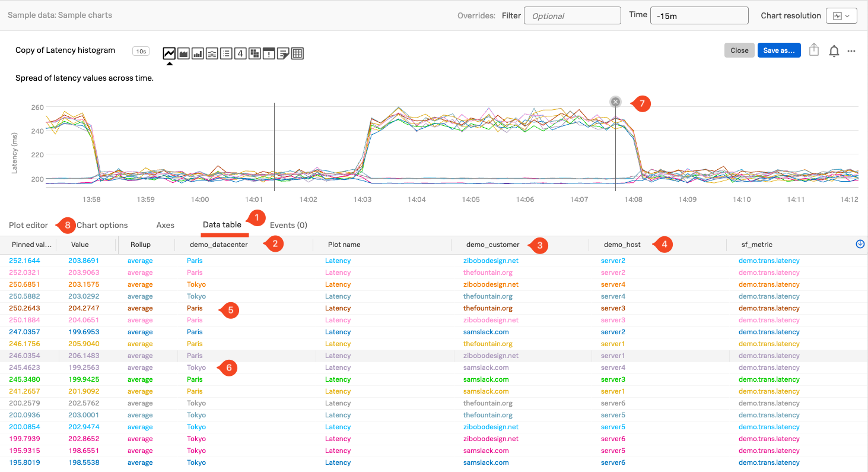Open the Chart resolution dropdown

coord(841,16)
